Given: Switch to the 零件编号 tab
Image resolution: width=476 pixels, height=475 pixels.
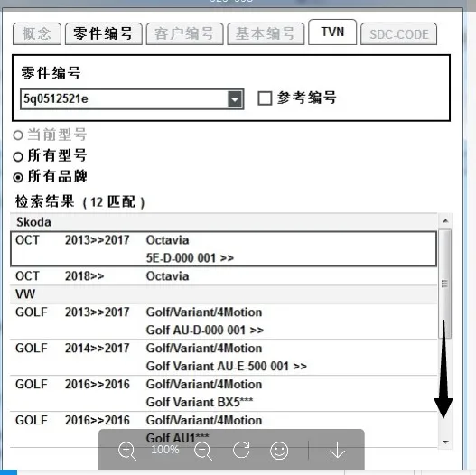Looking at the screenshot, I should (x=104, y=33).
